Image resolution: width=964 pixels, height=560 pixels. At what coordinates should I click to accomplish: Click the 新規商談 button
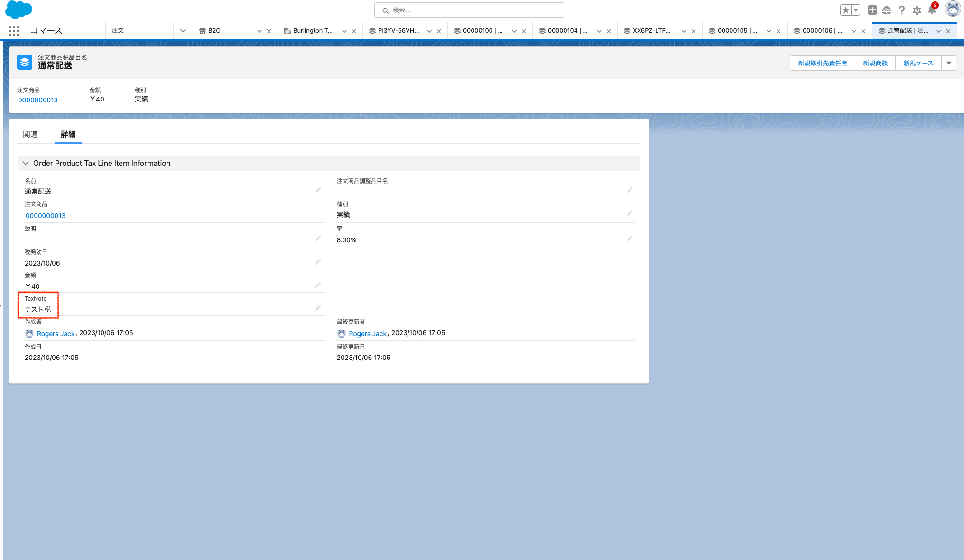point(875,63)
